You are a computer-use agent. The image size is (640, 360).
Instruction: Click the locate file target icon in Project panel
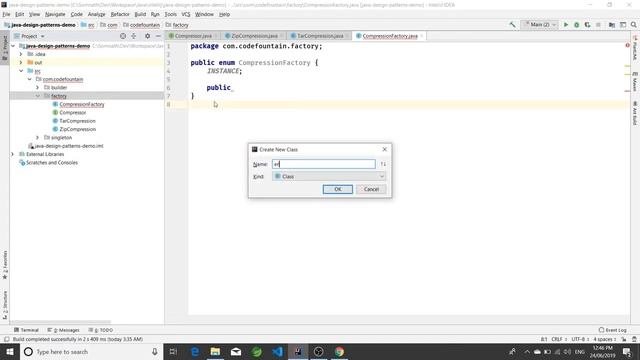click(123, 36)
